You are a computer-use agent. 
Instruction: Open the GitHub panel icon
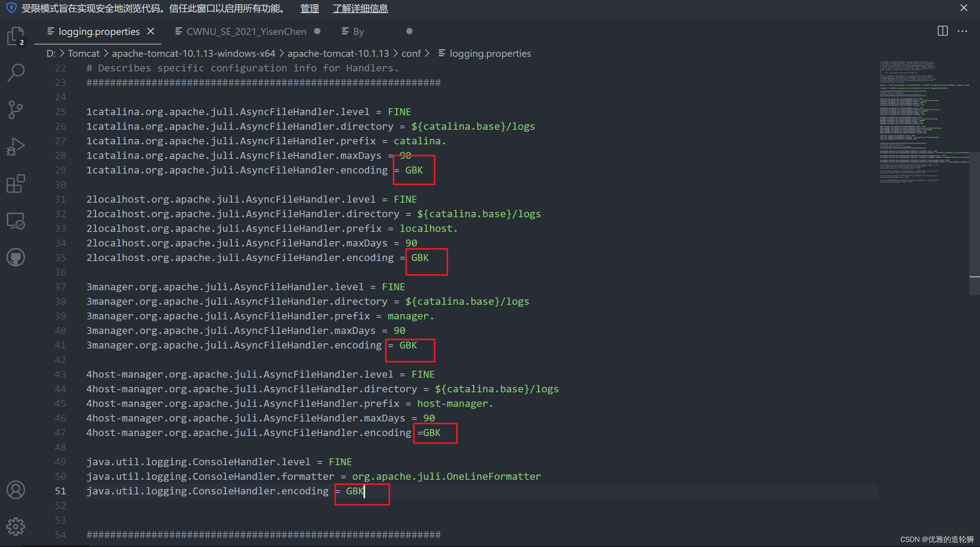(x=16, y=257)
